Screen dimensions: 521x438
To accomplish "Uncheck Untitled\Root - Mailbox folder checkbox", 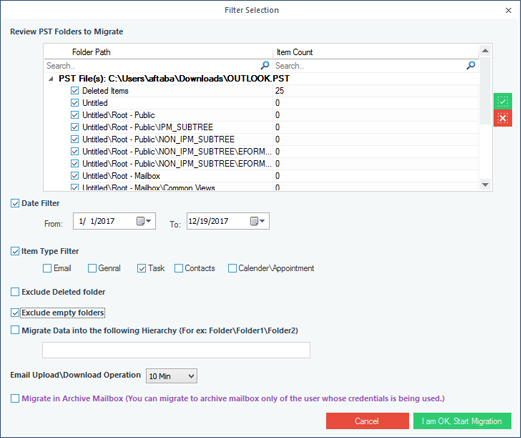I will tap(75, 176).
